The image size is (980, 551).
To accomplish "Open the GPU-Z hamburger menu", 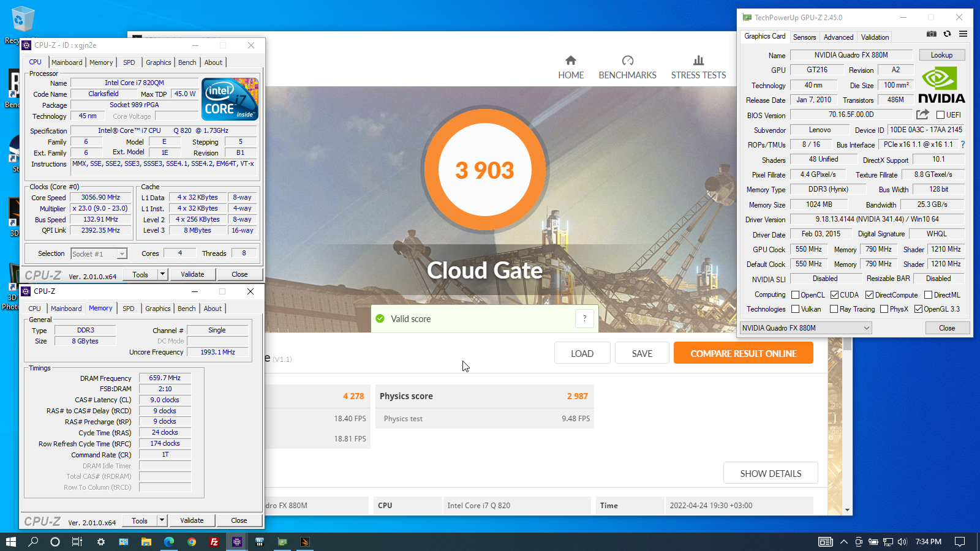I will click(963, 34).
